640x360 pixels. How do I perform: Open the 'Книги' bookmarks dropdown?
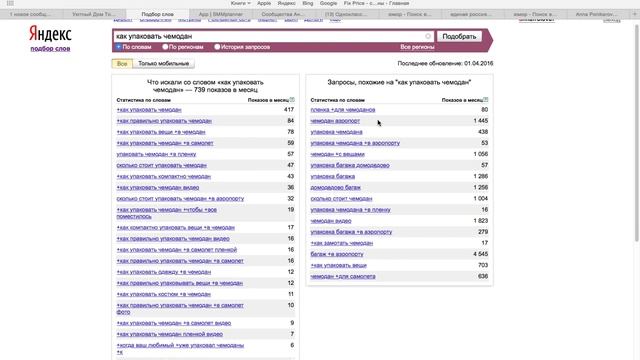point(240,3)
